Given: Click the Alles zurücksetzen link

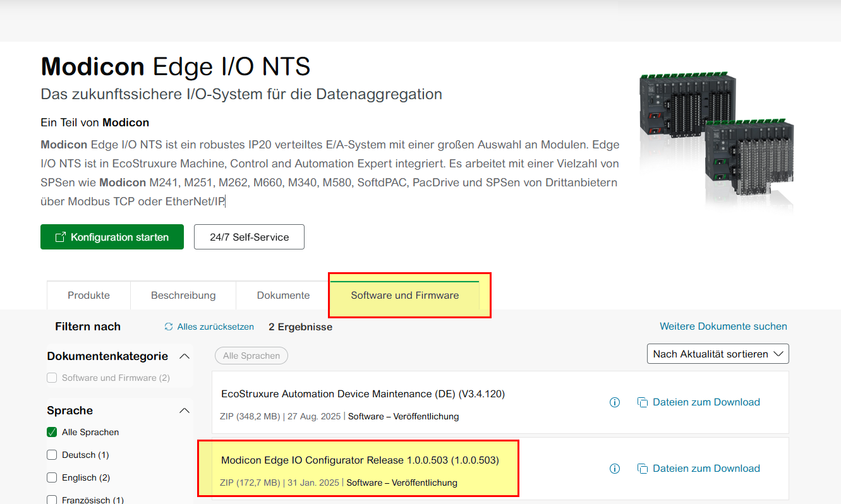Looking at the screenshot, I should [215, 327].
